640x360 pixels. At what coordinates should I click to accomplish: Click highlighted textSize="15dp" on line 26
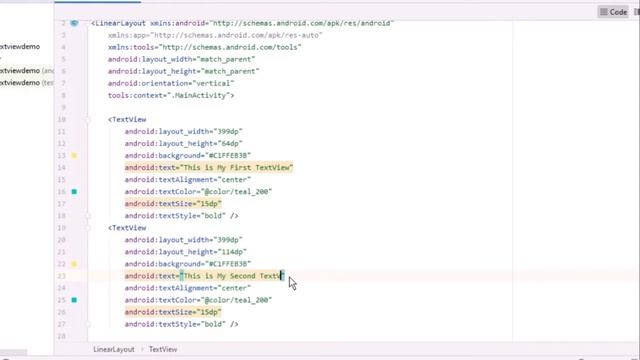pyautogui.click(x=173, y=312)
